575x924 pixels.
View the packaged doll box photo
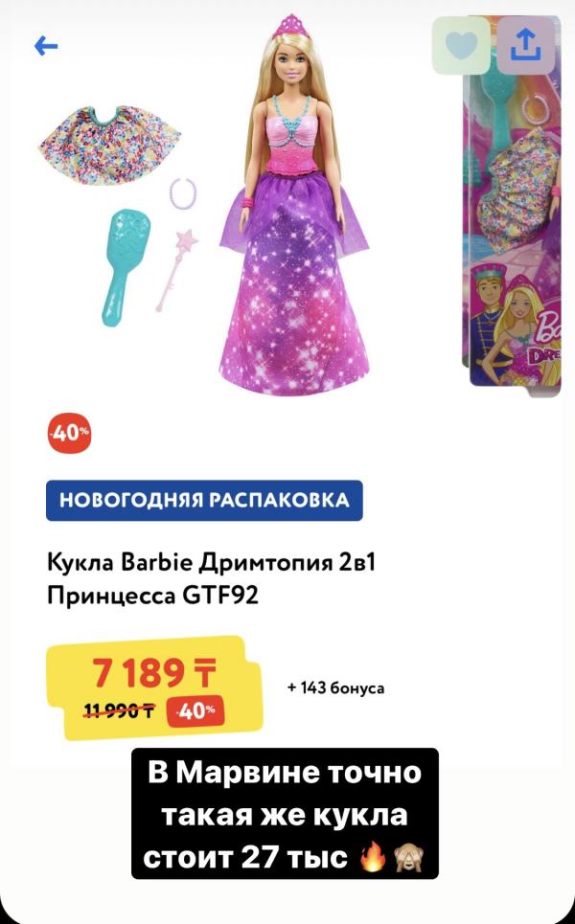click(x=513, y=203)
